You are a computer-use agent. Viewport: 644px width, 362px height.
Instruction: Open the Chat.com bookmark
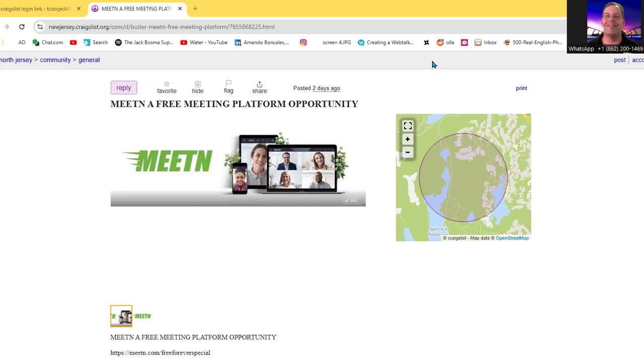[x=48, y=42]
